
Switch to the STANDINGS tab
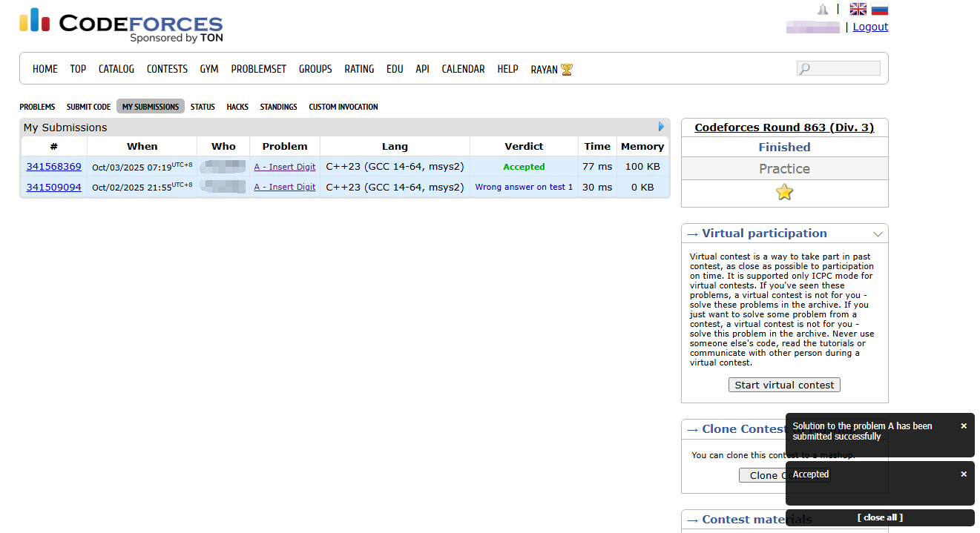point(278,107)
